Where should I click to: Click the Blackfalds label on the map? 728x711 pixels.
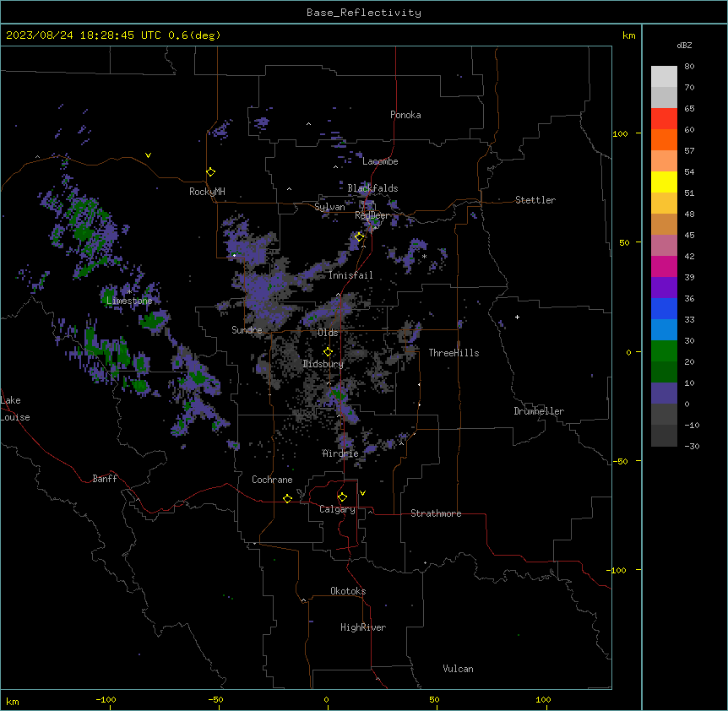(x=372, y=188)
